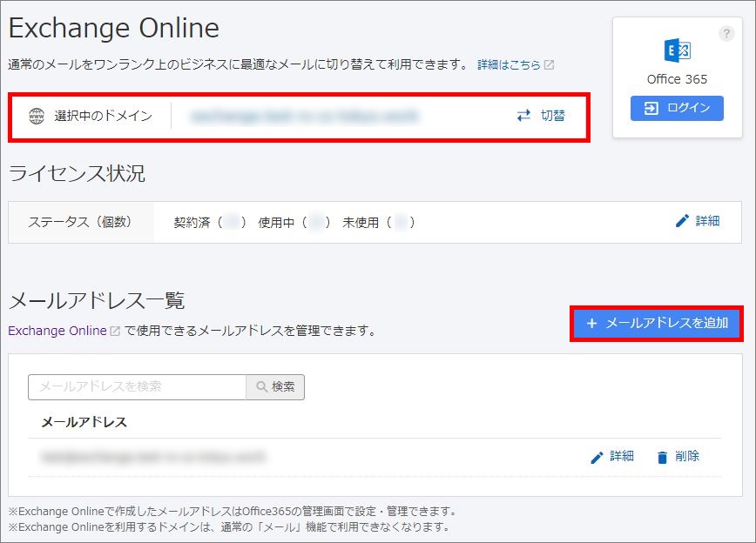Click the swap arrows icon beside 切替
This screenshot has height=543, width=756.
[523, 116]
